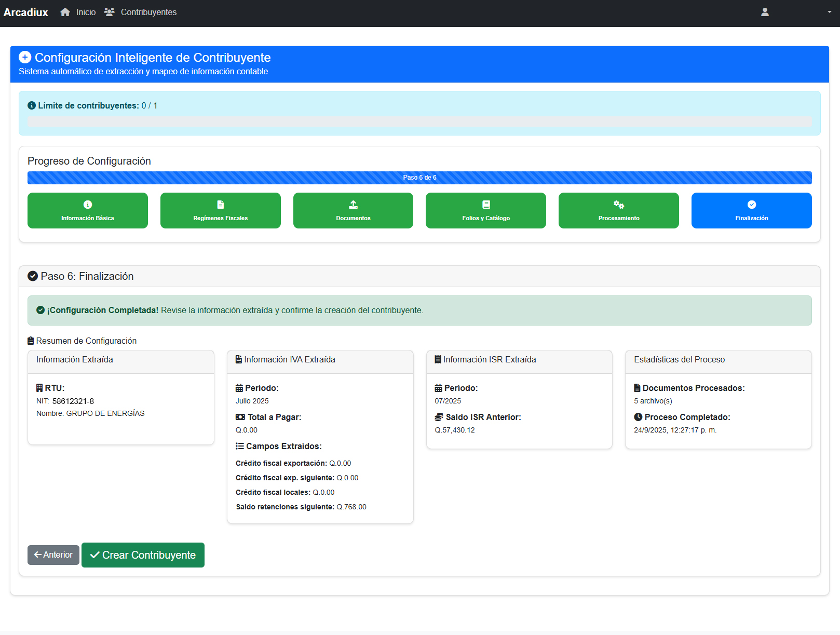The width and height of the screenshot is (840, 635).
Task: Click the Folios y Catálogo step icon
Action: coord(485,205)
